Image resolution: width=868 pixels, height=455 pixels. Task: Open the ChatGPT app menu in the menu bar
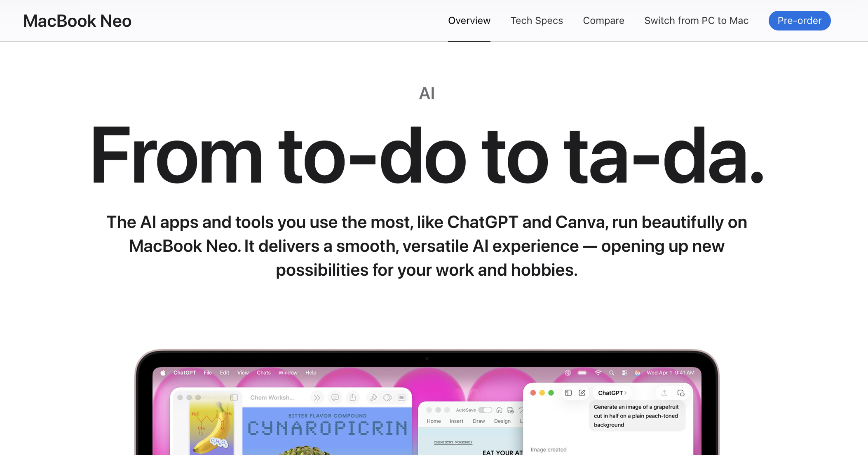point(185,373)
